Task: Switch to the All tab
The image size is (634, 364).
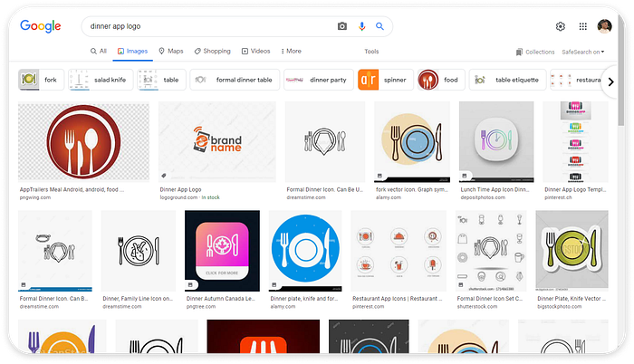Action: pos(99,51)
